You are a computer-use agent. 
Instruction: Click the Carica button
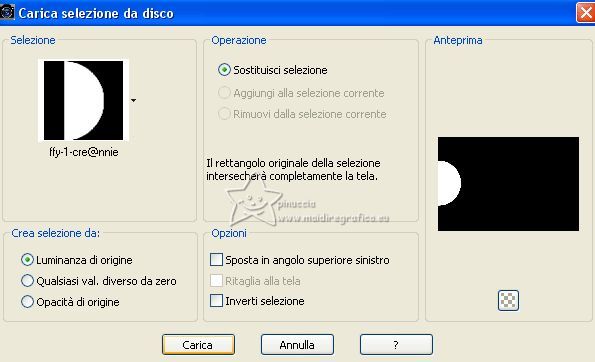click(198, 345)
